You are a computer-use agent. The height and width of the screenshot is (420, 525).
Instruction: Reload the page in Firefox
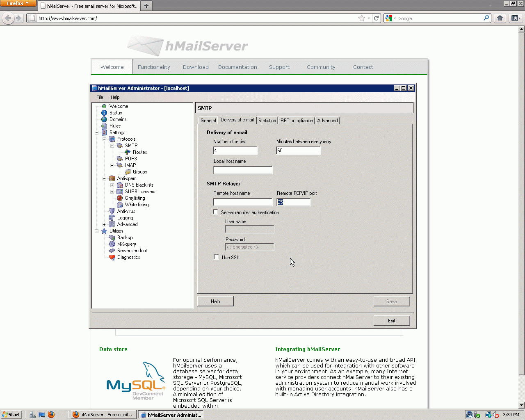coord(376,18)
